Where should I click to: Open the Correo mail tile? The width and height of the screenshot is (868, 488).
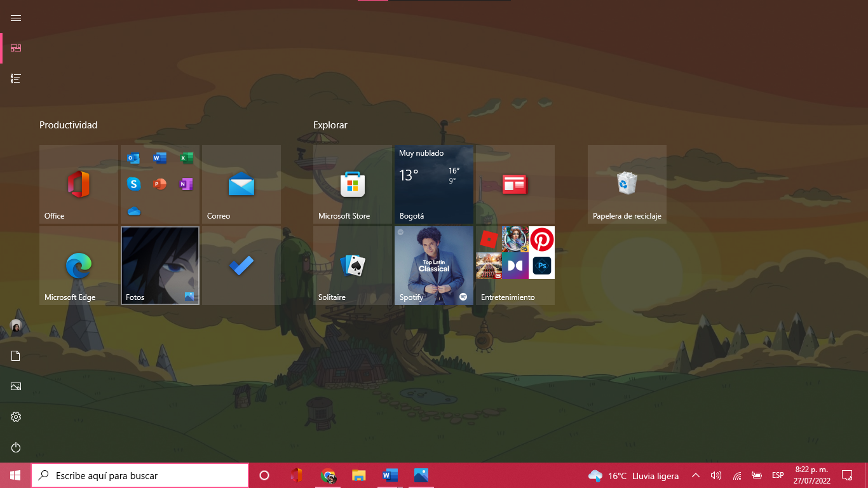click(241, 184)
